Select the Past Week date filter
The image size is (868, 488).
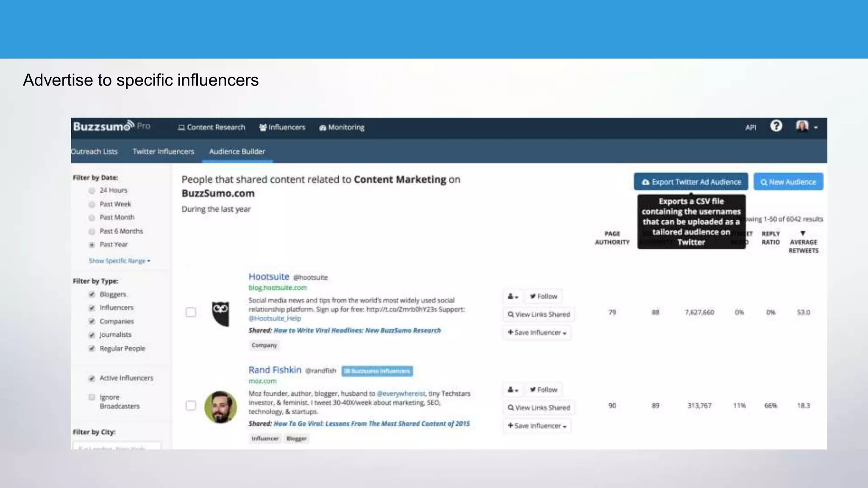tap(92, 204)
